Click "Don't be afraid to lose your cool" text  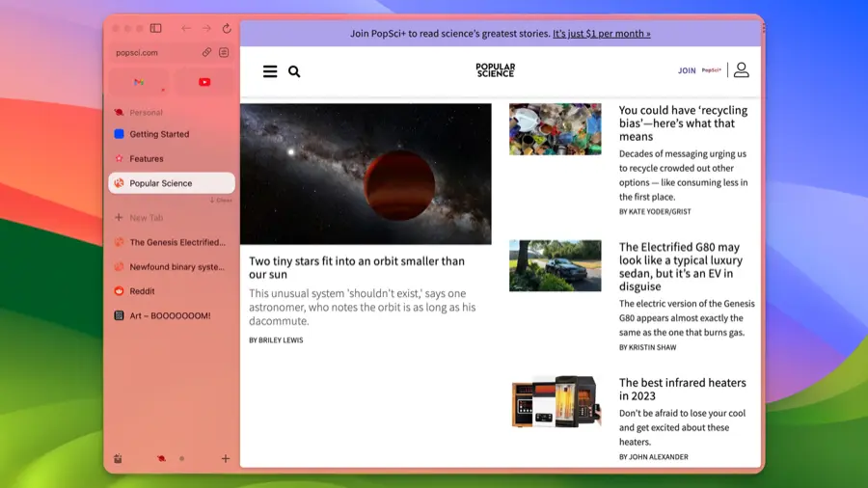pyautogui.click(x=682, y=427)
